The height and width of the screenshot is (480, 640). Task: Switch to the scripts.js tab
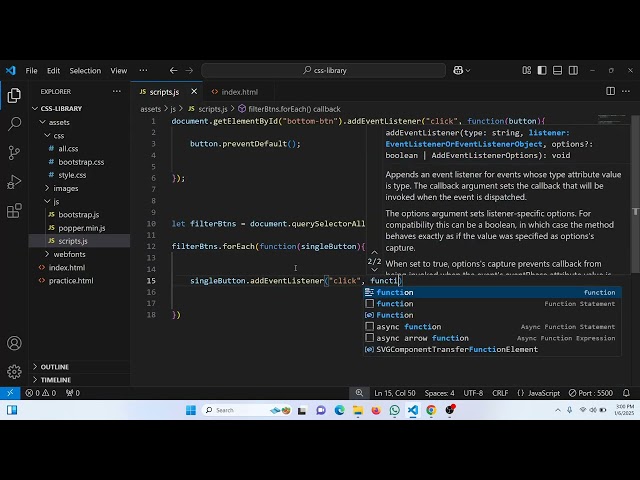164,92
